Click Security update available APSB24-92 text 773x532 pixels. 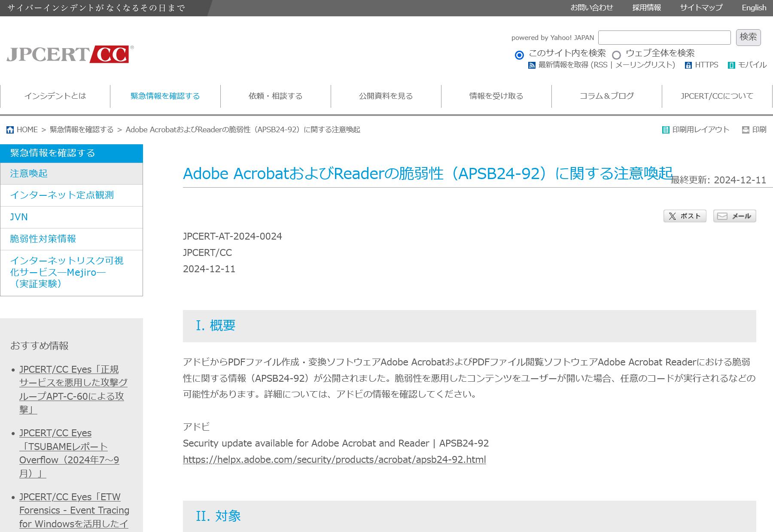(x=336, y=443)
